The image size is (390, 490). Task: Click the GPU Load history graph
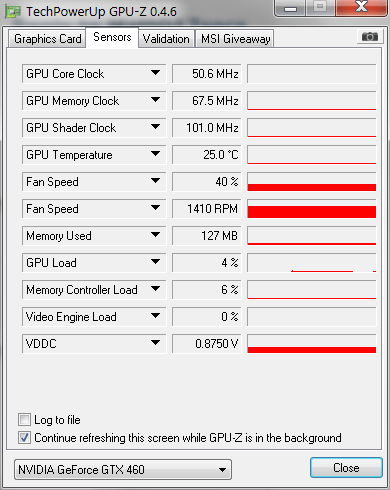click(312, 263)
